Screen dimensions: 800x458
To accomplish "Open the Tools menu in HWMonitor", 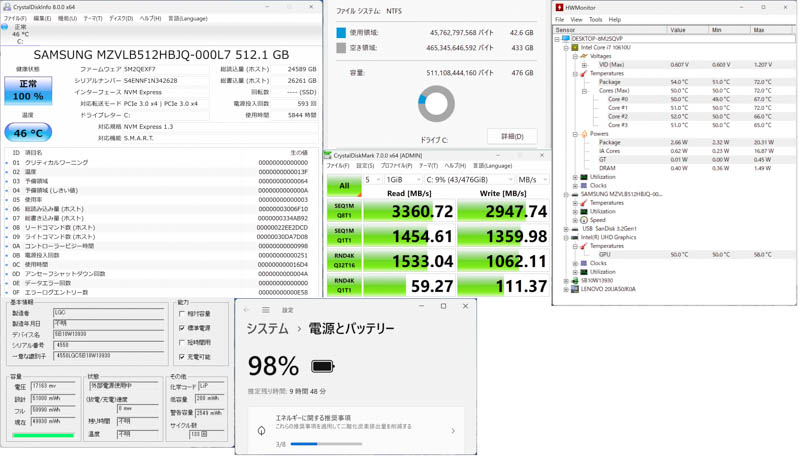I will click(595, 19).
